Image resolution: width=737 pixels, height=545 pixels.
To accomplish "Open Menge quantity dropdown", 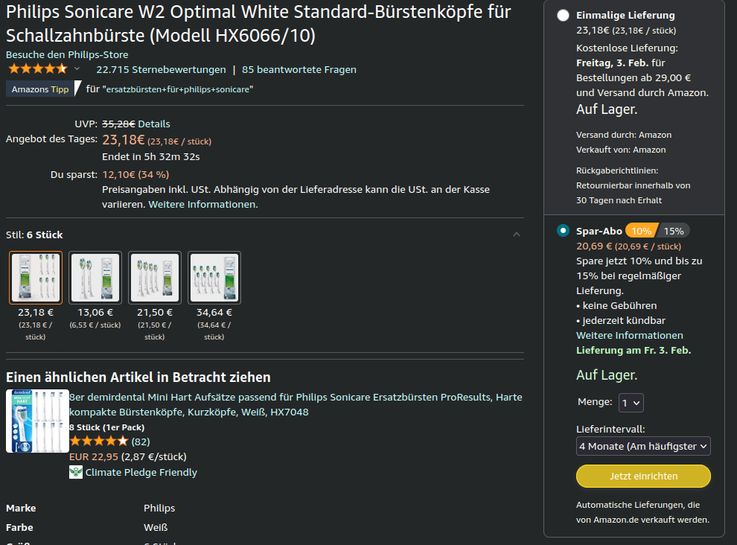I will coord(631,403).
